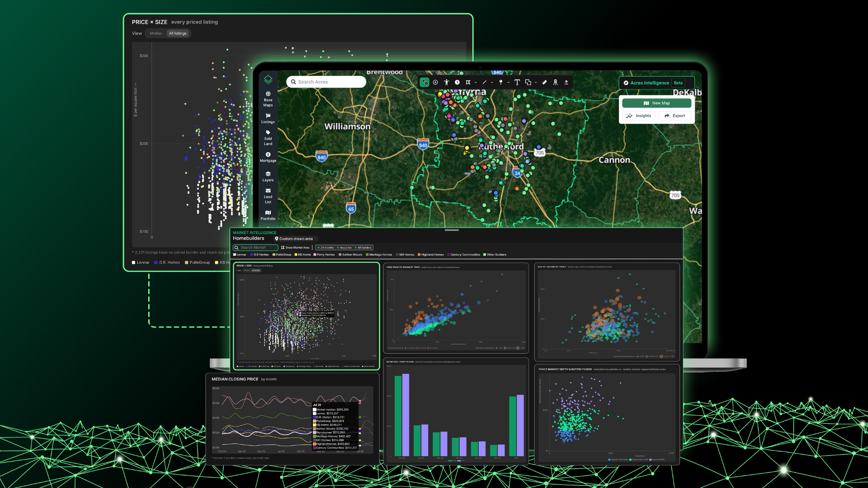Open the Any price filter
The width and height of the screenshot is (868, 488).
(344, 248)
